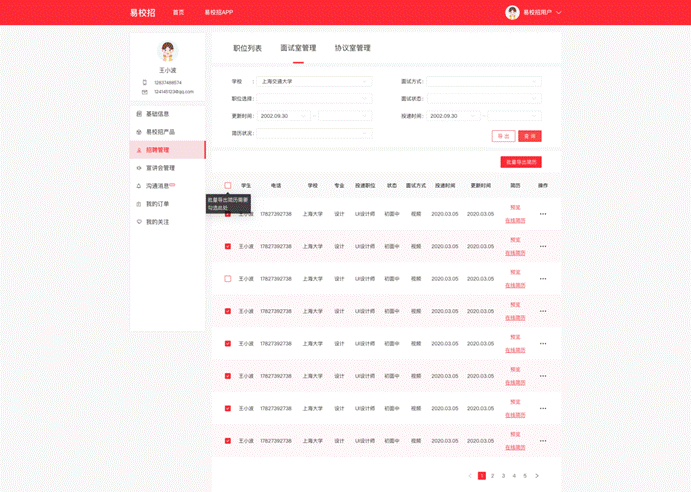Switch to the 职位列表 tab

point(247,48)
